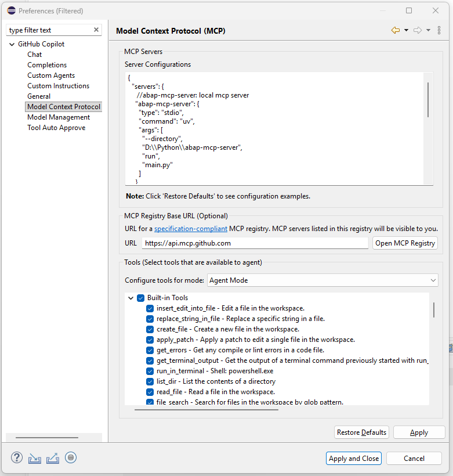453x476 pixels.
Task: Click the import preferences icon
Action: click(35, 458)
